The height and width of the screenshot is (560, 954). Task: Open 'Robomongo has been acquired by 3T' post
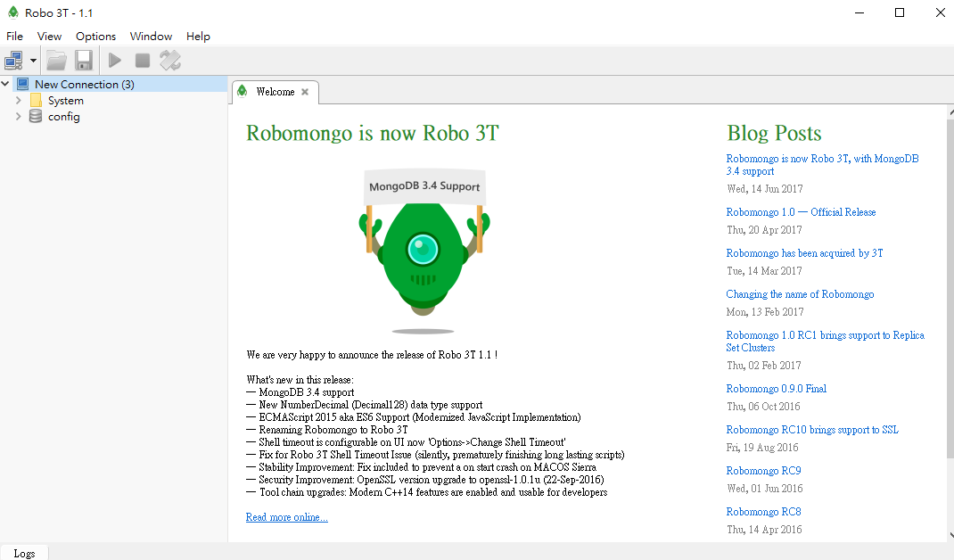pos(804,252)
